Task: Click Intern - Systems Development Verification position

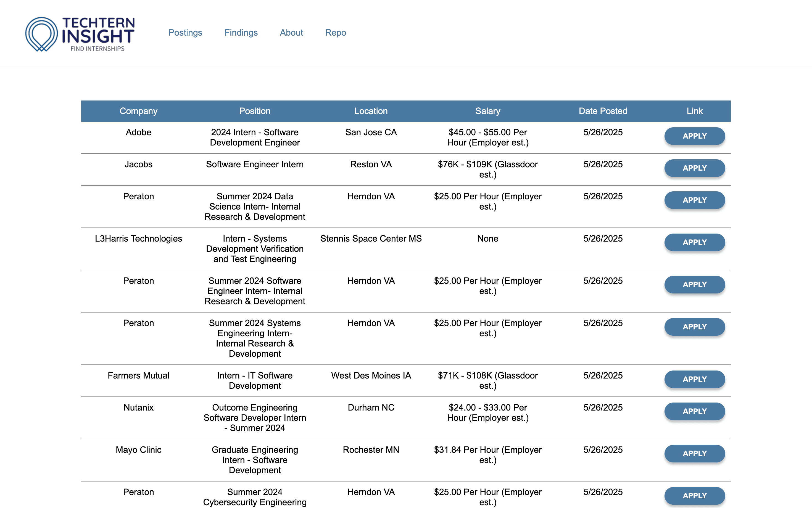Action: (255, 249)
